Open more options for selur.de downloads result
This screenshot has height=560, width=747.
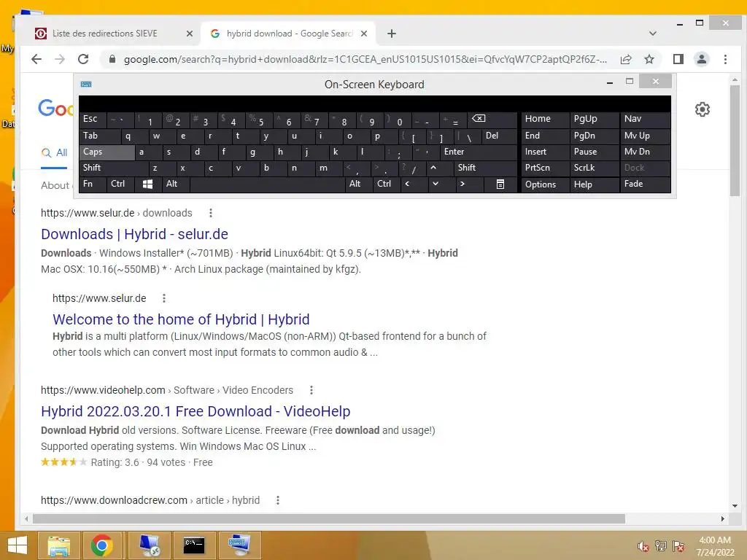211,213
